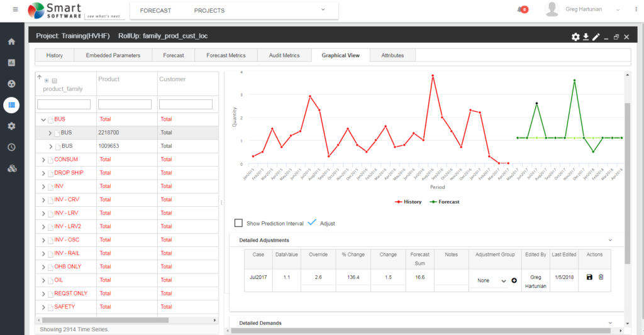
Task: Open the Adjustment Group None dropdown
Action: tap(491, 281)
